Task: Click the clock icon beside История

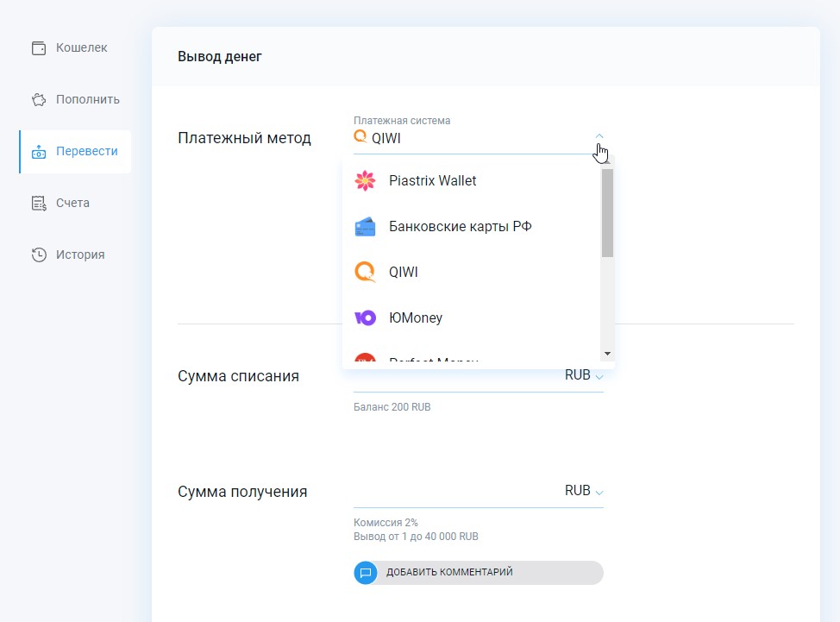Action: [39, 255]
